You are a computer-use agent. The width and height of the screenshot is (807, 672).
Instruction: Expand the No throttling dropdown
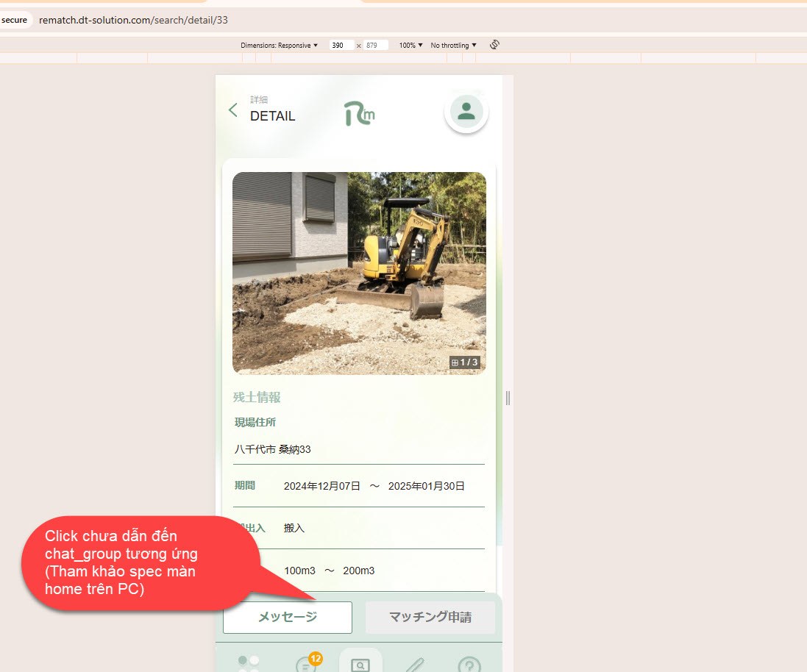click(x=453, y=46)
